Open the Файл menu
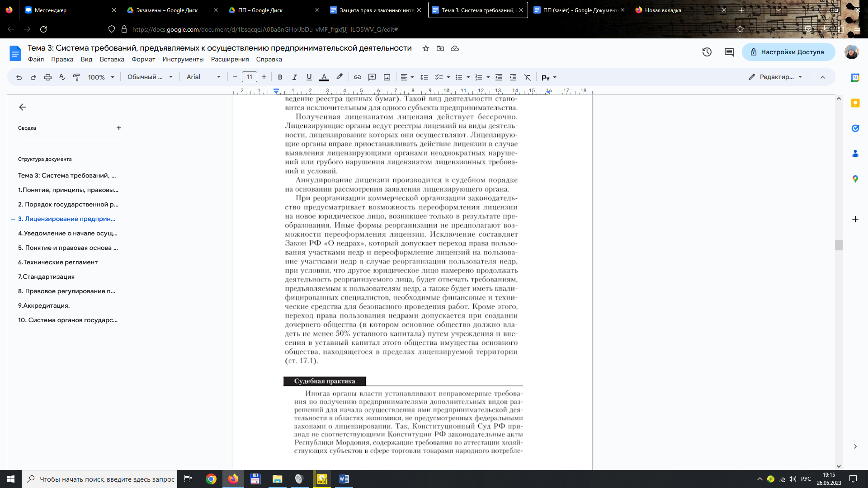The height and width of the screenshot is (488, 868). click(36, 59)
